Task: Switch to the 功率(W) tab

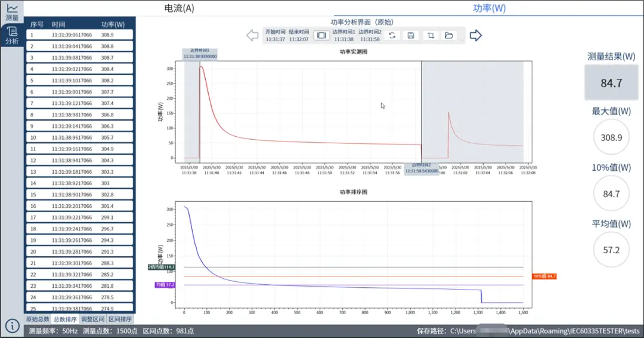Action: tap(489, 8)
